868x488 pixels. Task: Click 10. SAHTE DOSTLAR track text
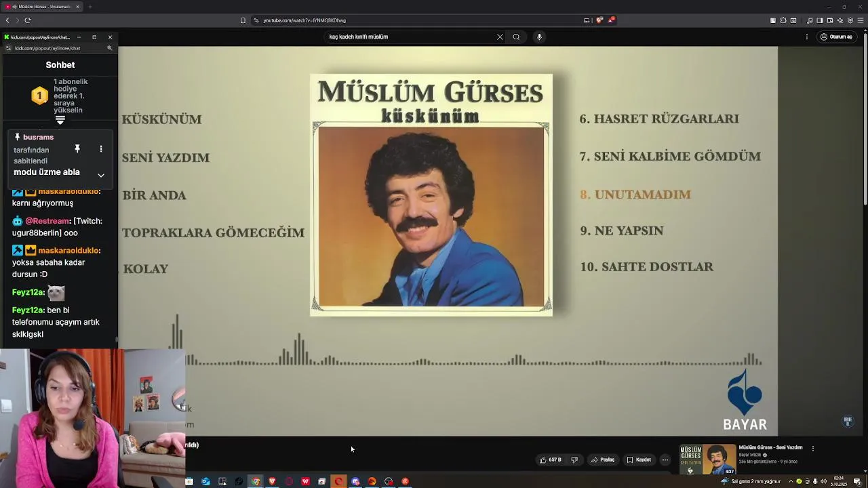647,267
